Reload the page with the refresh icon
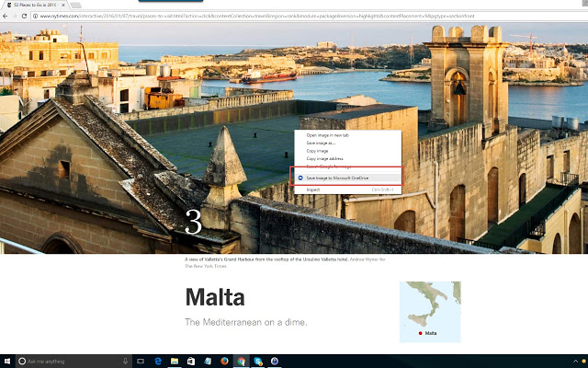Screen dimensions: 588x368 (24, 17)
